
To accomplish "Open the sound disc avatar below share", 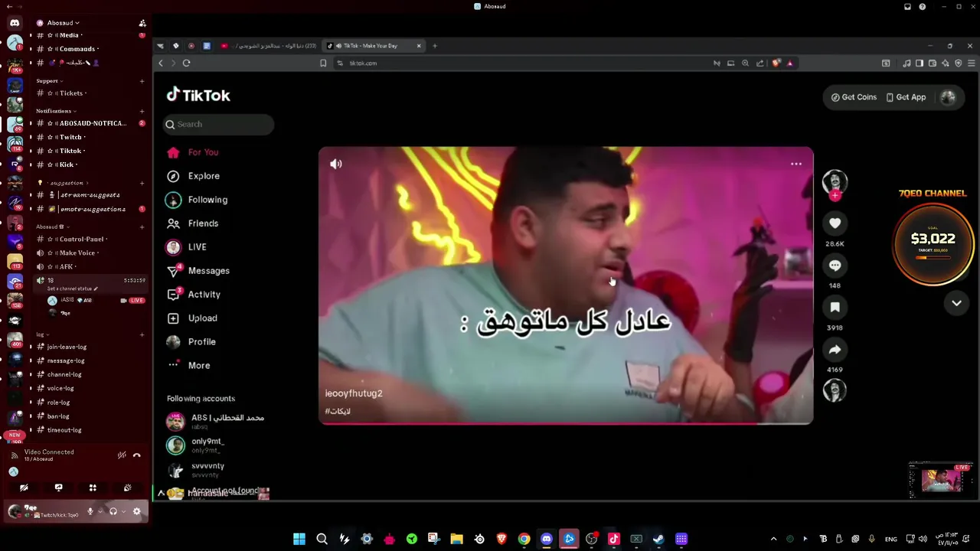I will click(835, 390).
